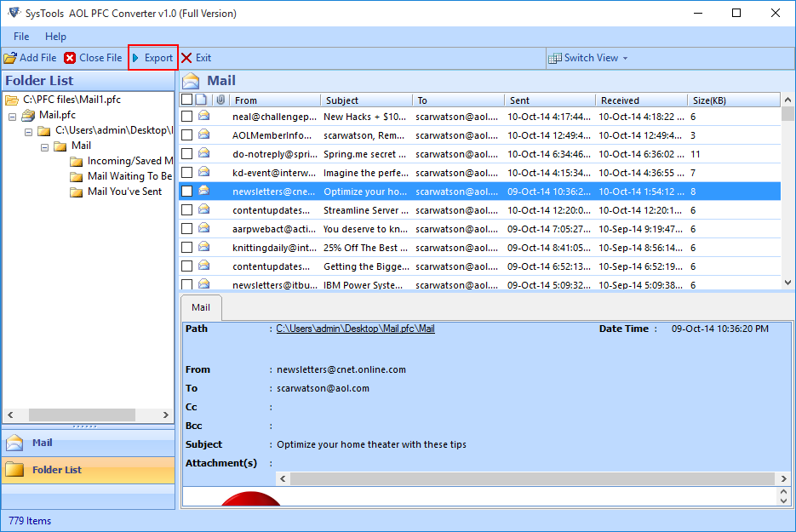This screenshot has width=796, height=532.
Task: Switch to Mail pane in bottom-left navigation
Action: [89, 443]
